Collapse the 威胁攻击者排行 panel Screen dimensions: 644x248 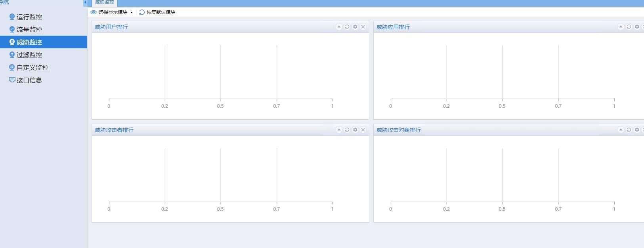[339, 130]
